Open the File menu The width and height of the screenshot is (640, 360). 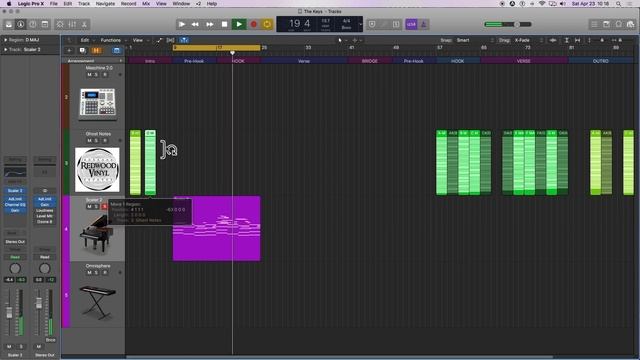pos(53,4)
